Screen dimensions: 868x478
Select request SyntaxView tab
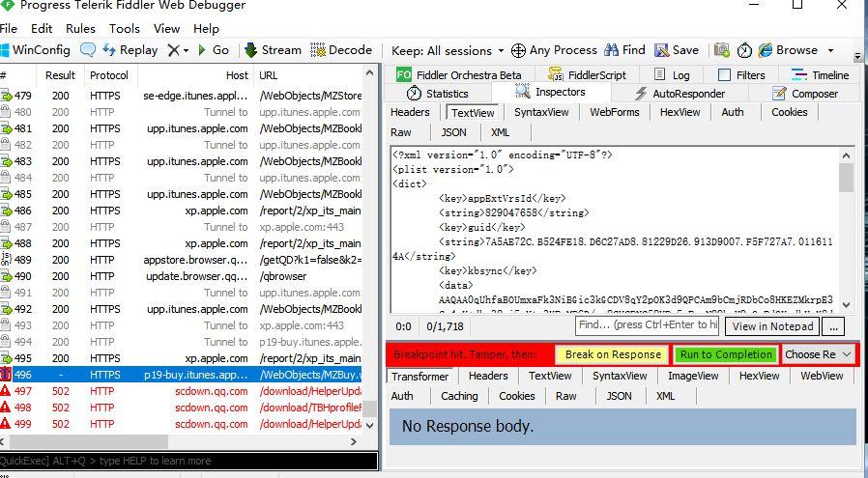tap(541, 112)
